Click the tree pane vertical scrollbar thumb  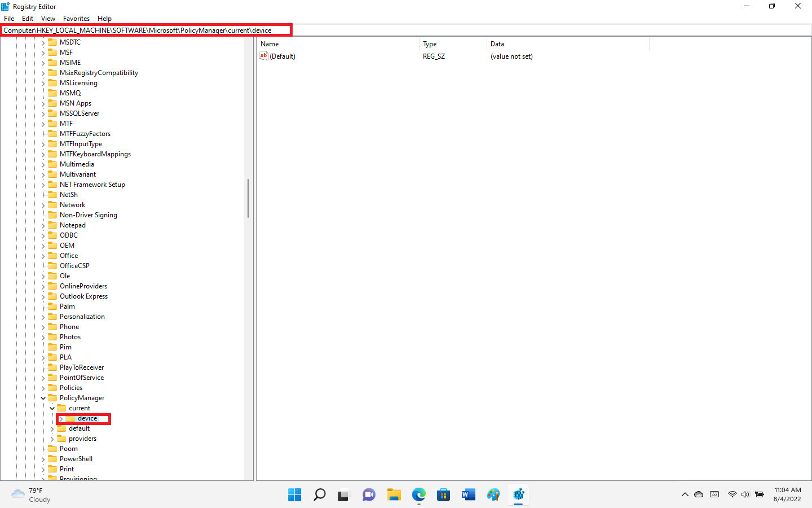[248, 198]
